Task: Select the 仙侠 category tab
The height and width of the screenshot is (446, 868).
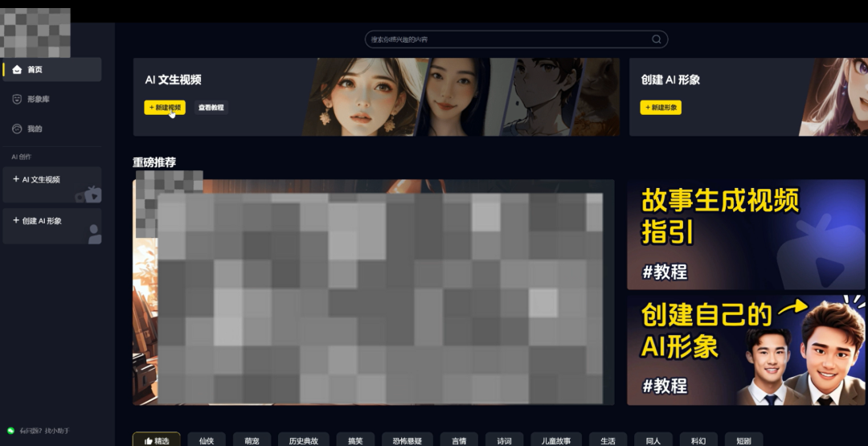Action: (x=207, y=440)
